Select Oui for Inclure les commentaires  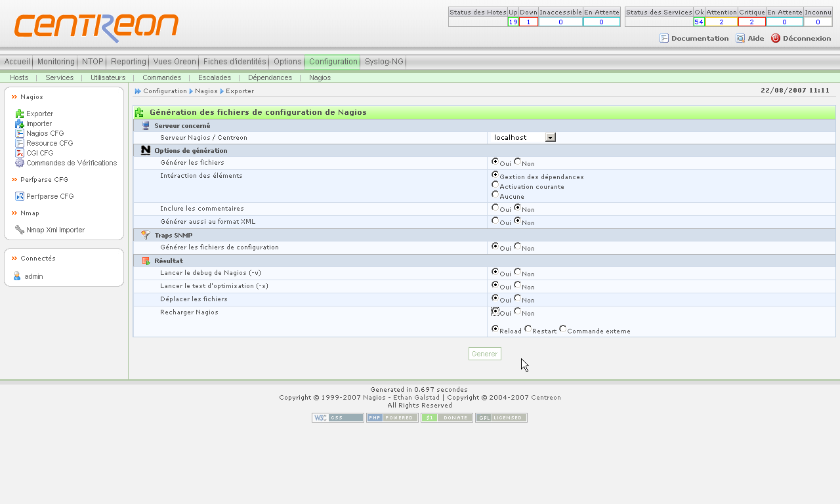click(495, 207)
